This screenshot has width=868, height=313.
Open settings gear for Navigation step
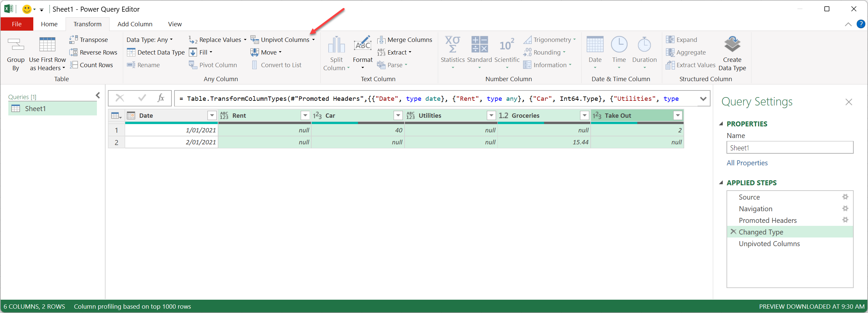[845, 208]
